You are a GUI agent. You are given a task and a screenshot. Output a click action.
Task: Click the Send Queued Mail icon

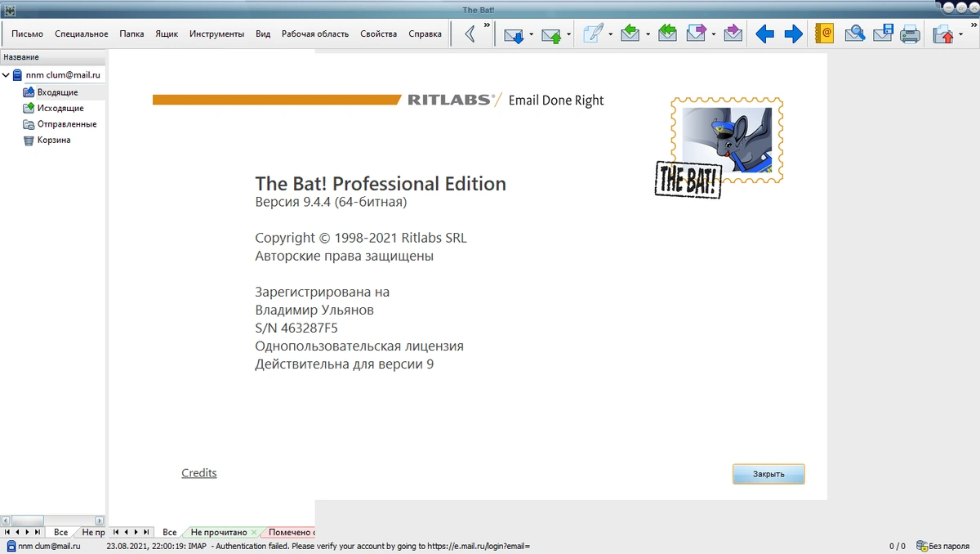tap(551, 34)
